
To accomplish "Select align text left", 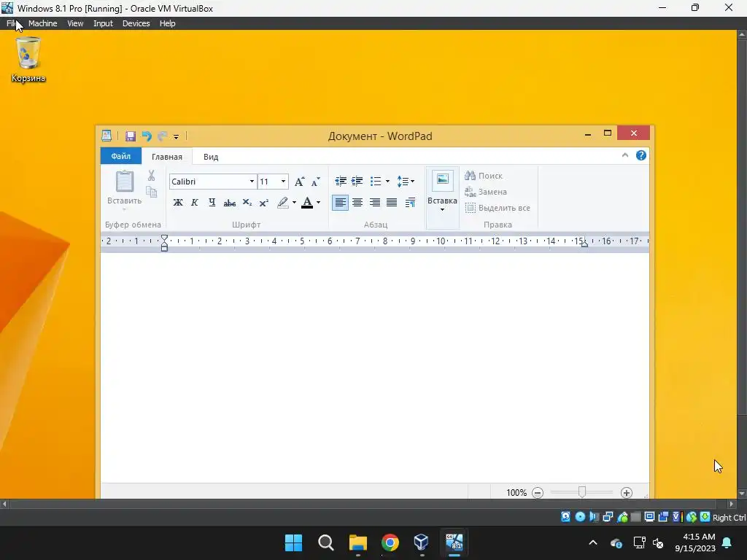I will point(340,203).
